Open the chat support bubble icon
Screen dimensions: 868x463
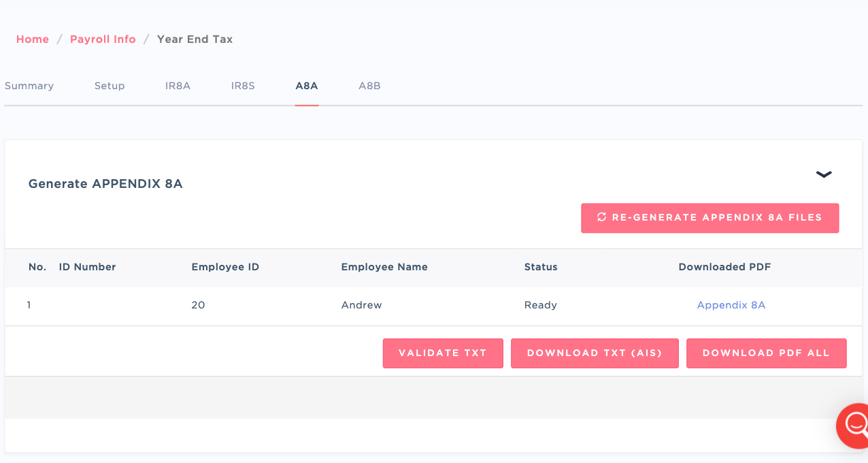pos(854,426)
